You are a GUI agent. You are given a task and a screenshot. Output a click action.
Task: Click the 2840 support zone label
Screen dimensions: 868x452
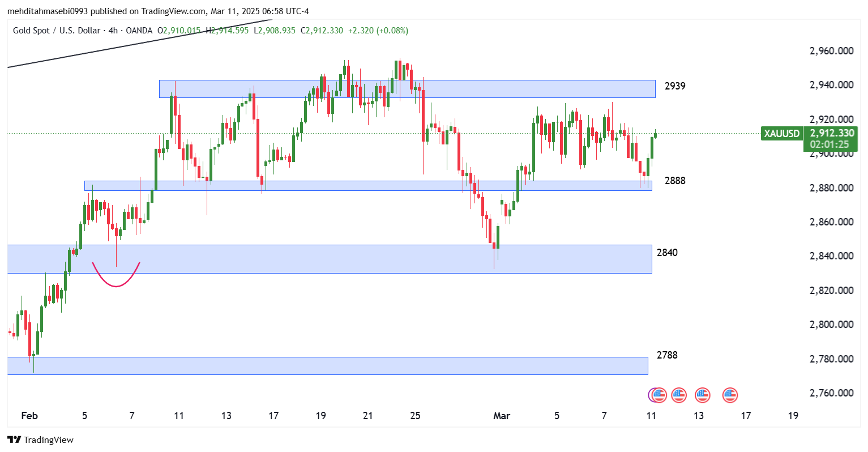tap(667, 253)
